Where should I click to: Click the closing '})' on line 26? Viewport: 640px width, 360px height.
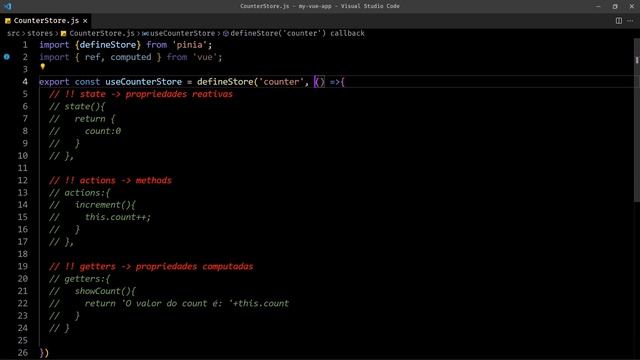pyautogui.click(x=44, y=353)
